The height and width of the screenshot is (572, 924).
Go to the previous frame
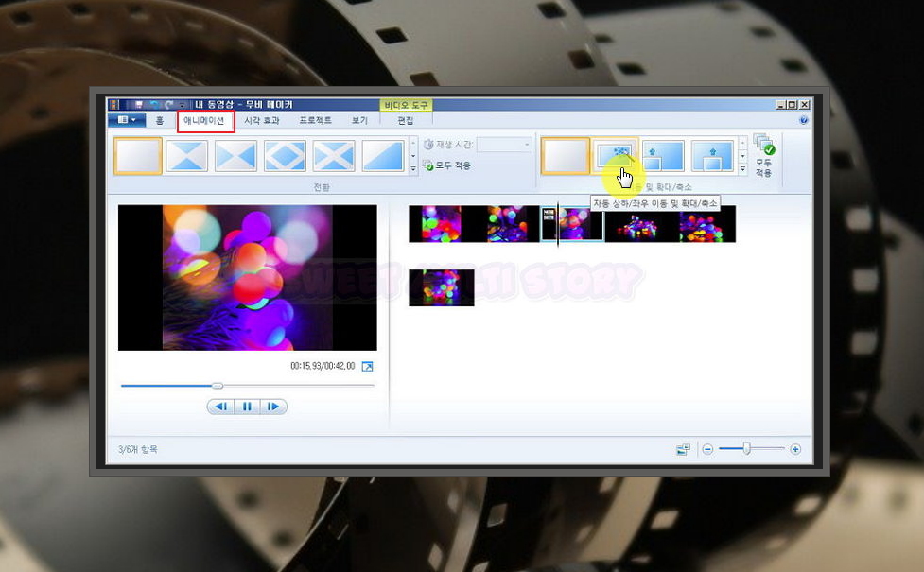tap(221, 407)
